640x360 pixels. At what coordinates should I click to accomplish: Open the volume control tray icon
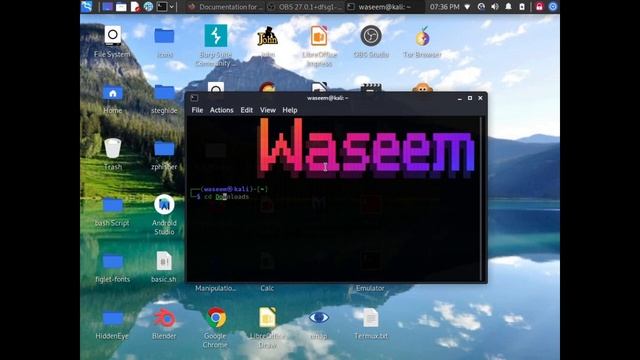495,7
